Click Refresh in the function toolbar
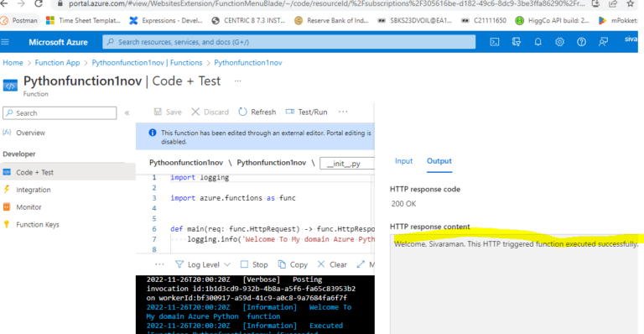Image resolution: width=644 pixels, height=334 pixels. click(257, 112)
